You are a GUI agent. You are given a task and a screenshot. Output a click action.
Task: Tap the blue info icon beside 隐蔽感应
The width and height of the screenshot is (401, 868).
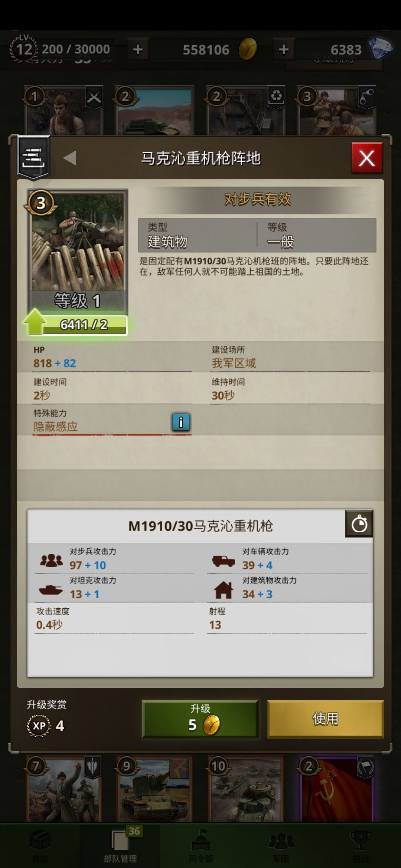tap(181, 422)
